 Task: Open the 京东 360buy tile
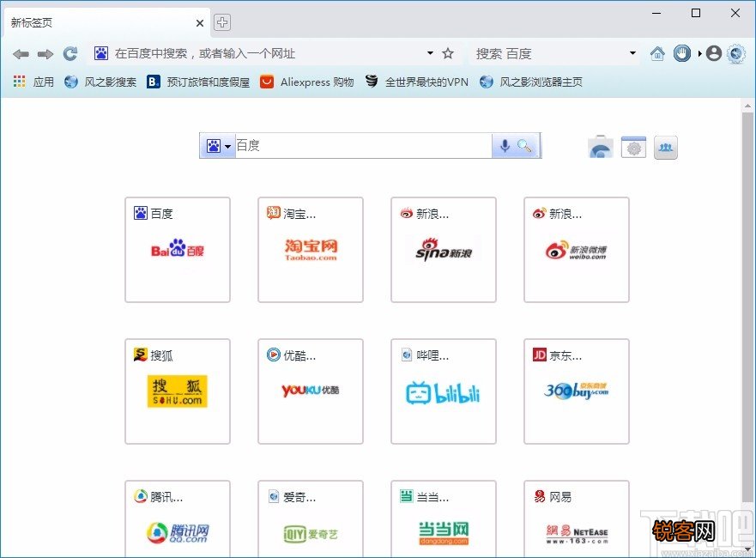coord(577,391)
